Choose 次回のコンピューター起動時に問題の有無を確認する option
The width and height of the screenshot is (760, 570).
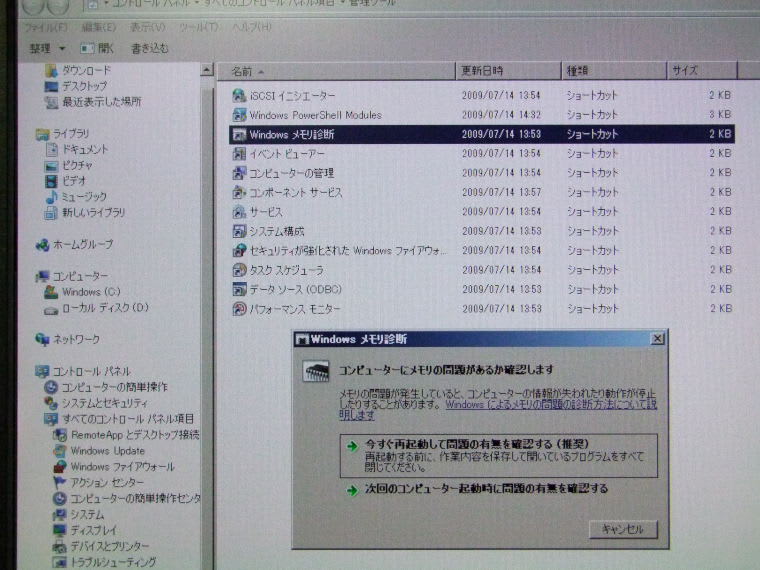pyautogui.click(x=477, y=489)
